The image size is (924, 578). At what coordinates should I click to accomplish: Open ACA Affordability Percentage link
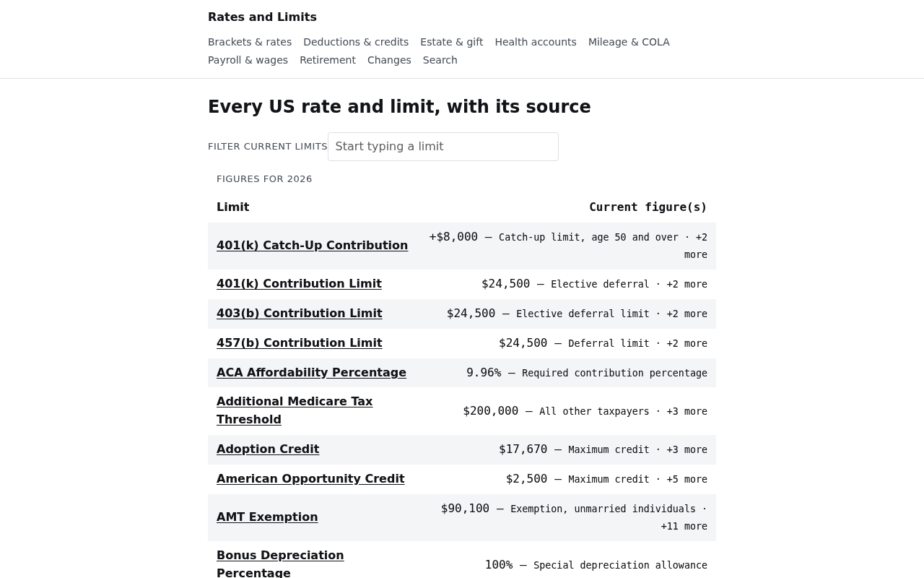(311, 373)
